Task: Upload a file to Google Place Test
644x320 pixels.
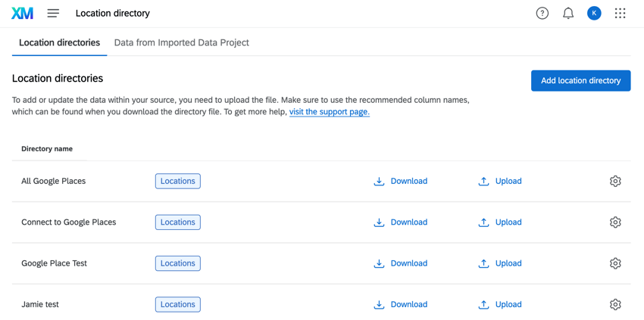Action: tap(500, 263)
